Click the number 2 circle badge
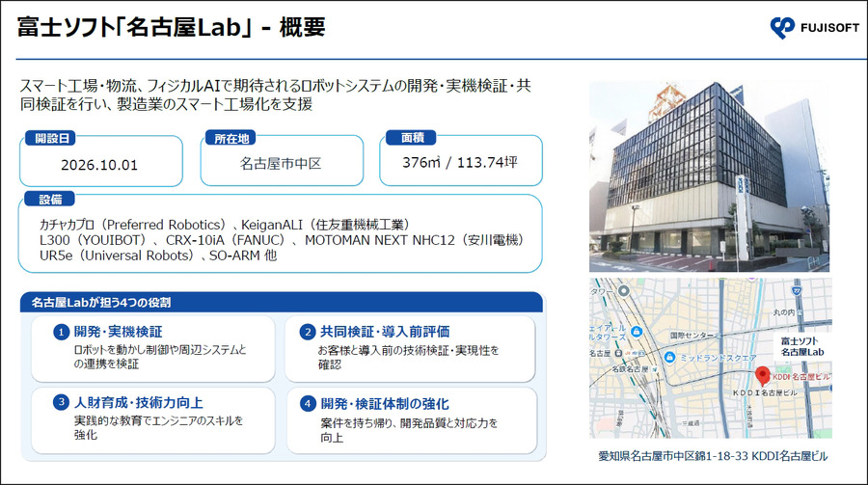The image size is (868, 485). tap(308, 333)
